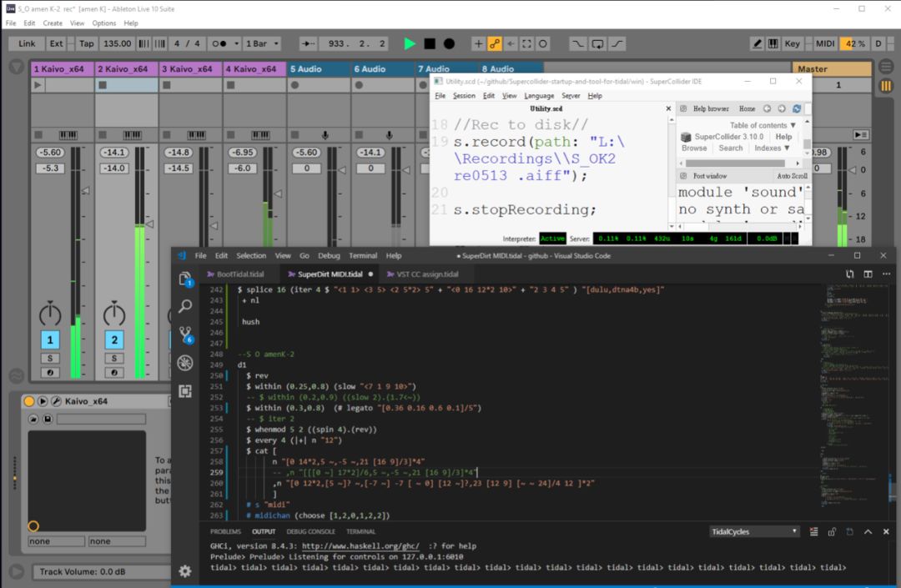Select the 5 Audio track header
Screen dimensions: 901x588
[319, 69]
